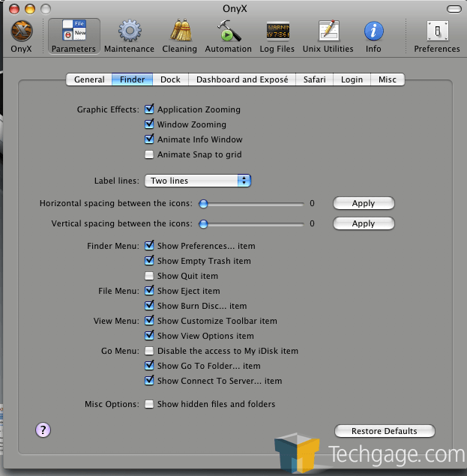Uncheck Show View Options item
This screenshot has height=476, width=467.
[x=149, y=335]
